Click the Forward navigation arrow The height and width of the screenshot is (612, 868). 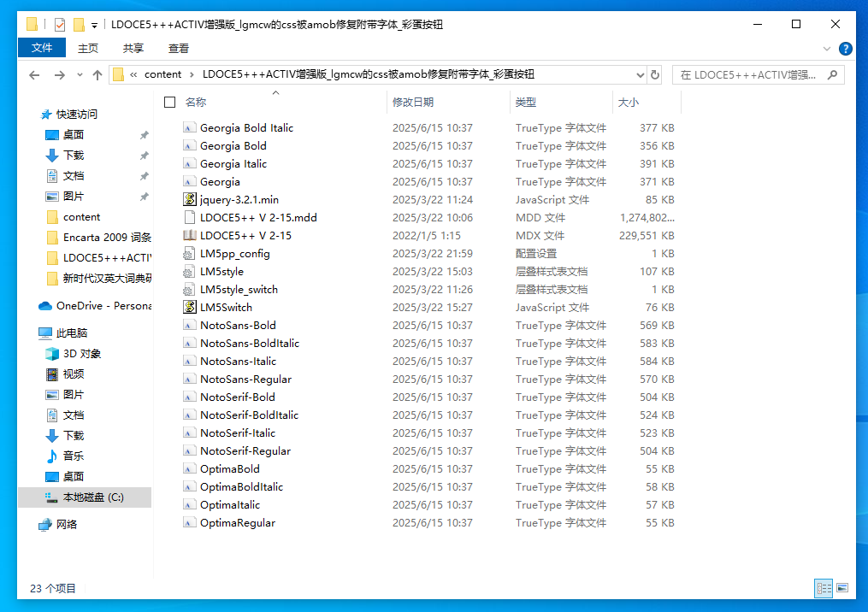click(59, 74)
